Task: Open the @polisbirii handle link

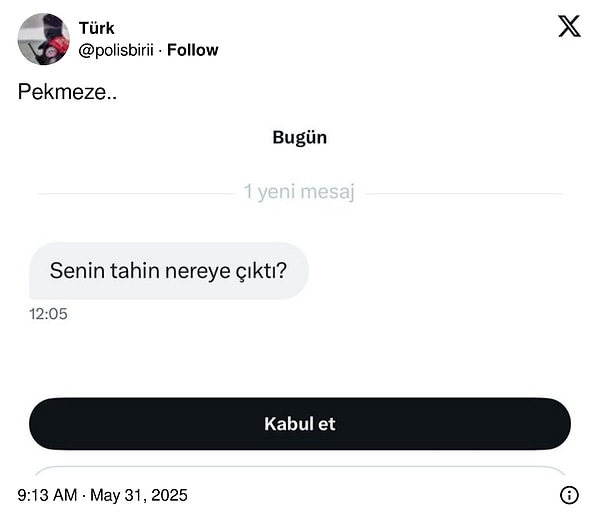Action: (116, 50)
